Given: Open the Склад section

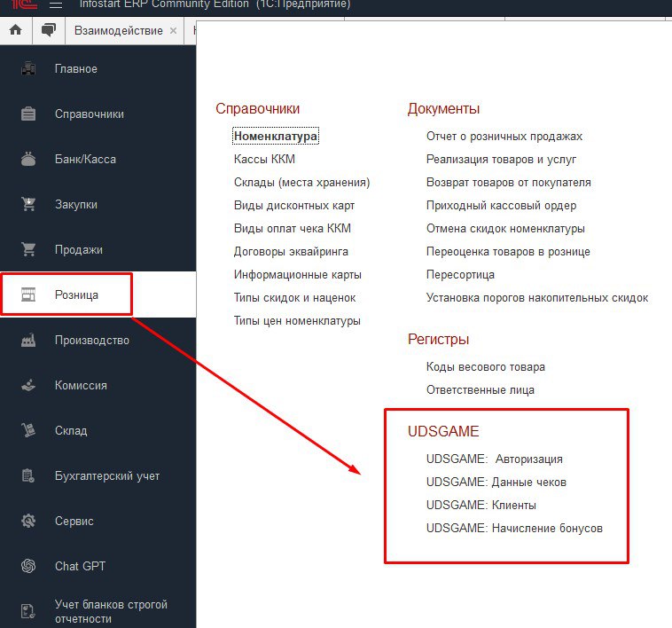Looking at the screenshot, I should tap(71, 430).
